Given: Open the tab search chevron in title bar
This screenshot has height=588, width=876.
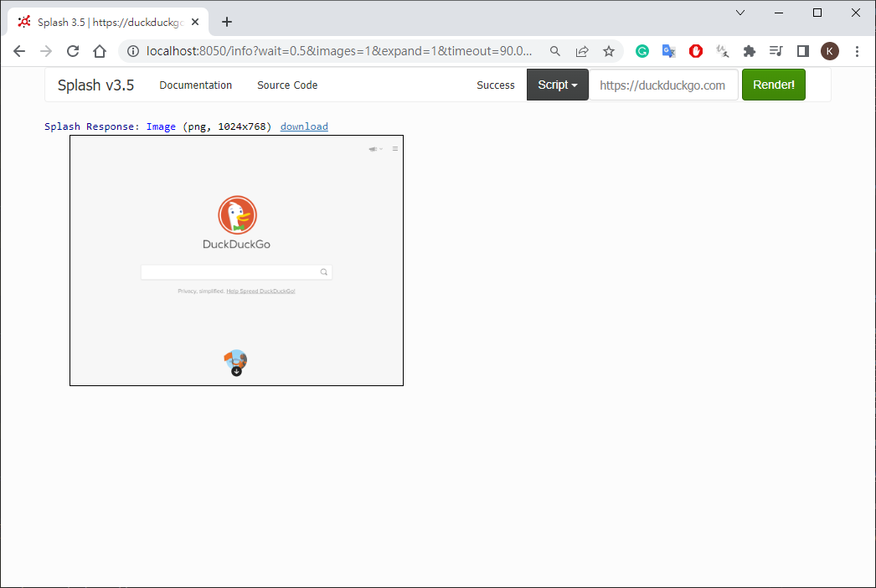Looking at the screenshot, I should coord(740,13).
